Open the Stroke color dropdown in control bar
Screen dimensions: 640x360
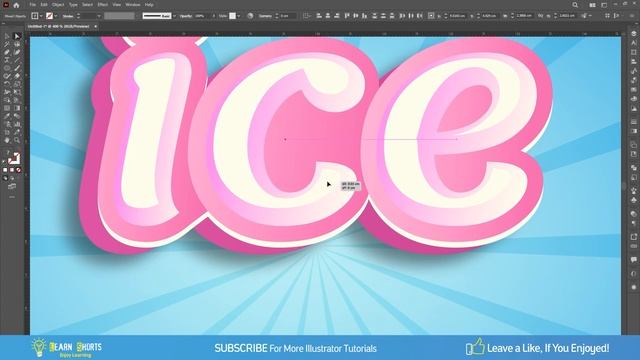[56, 16]
